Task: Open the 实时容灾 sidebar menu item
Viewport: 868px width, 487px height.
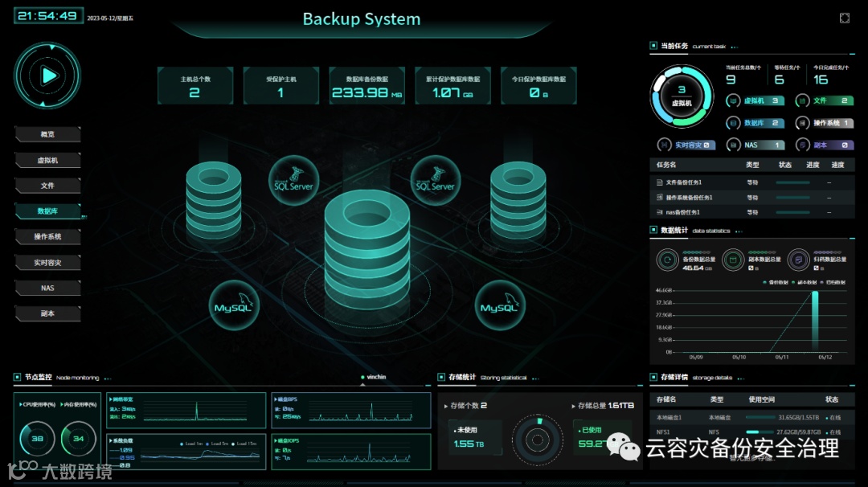Action: point(47,263)
